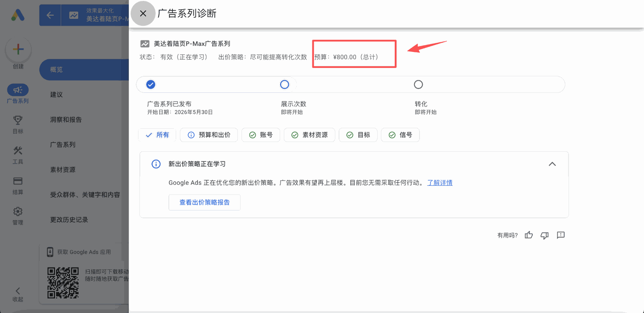Select the 预算和出价 filter chip
Image resolution: width=644 pixels, height=313 pixels.
[x=209, y=135]
